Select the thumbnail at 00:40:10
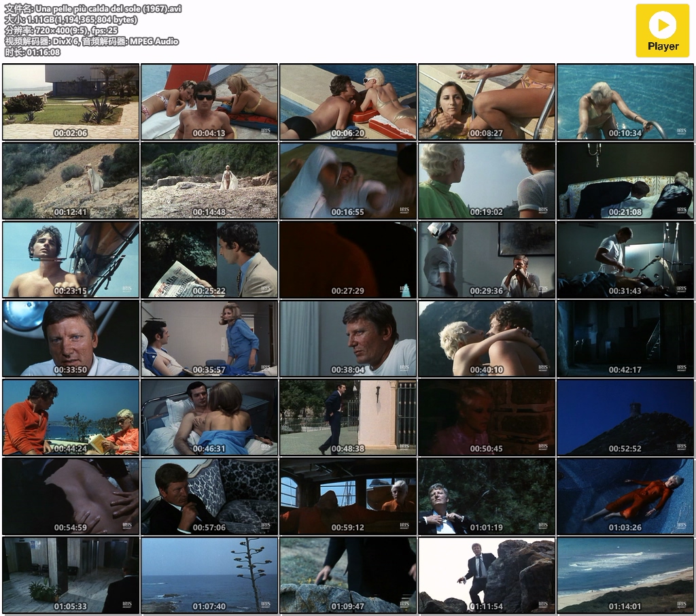Screen dimensions: 696x616 point(487,339)
